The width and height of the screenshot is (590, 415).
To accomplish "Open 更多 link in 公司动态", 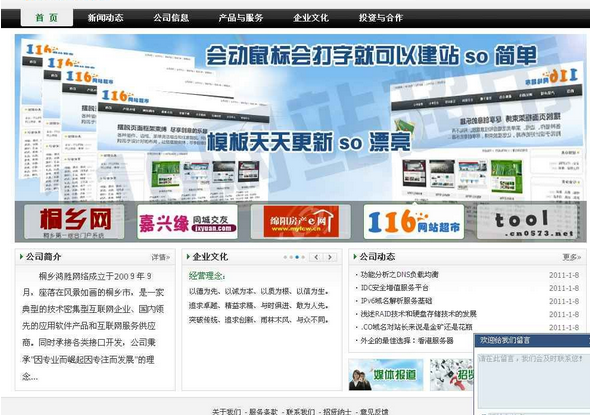I will click(572, 257).
